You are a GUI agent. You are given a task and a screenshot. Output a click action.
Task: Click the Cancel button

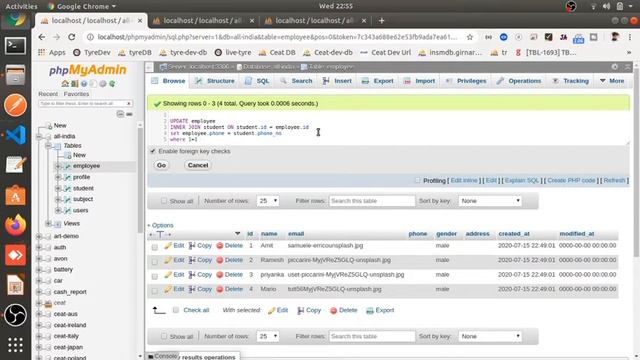pyautogui.click(x=198, y=165)
